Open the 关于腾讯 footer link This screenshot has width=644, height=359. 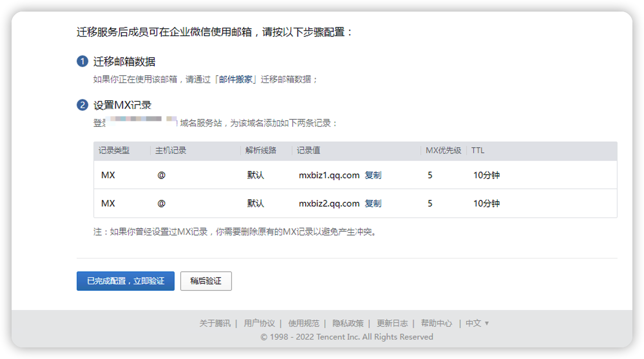pyautogui.click(x=215, y=323)
